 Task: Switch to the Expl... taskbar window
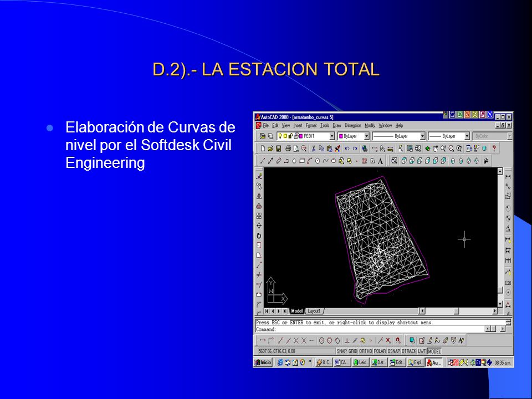pyautogui.click(x=416, y=362)
